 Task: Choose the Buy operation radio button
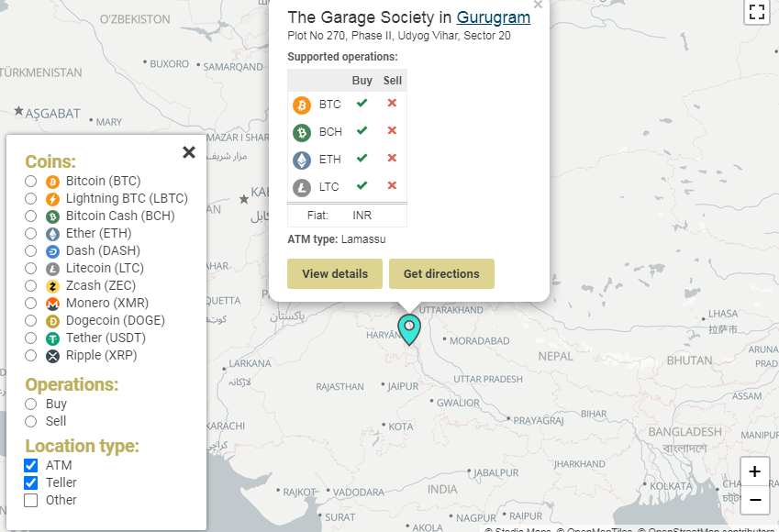click(31, 404)
